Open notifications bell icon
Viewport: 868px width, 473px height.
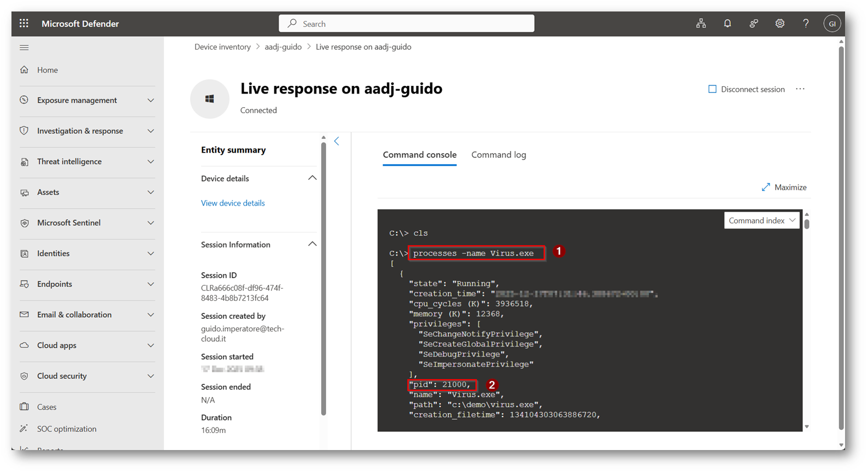pyautogui.click(x=727, y=24)
